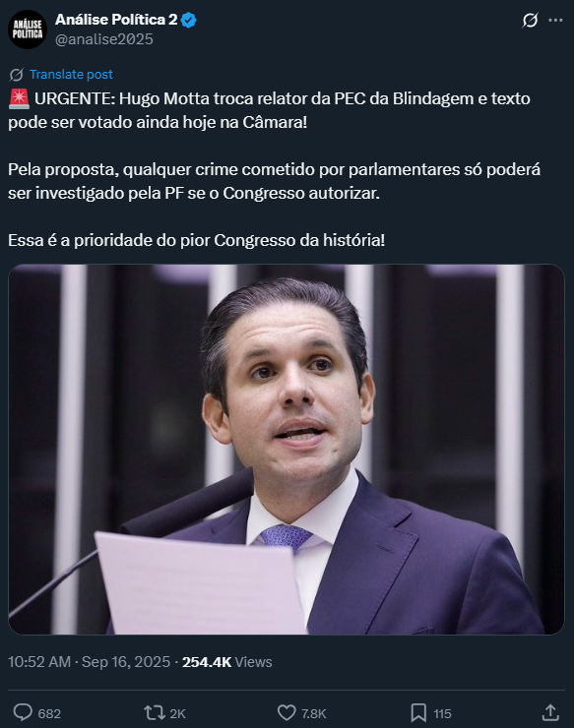Screen dimensions: 574x728
Task: Click the @analise2025 handle
Action: click(x=104, y=39)
